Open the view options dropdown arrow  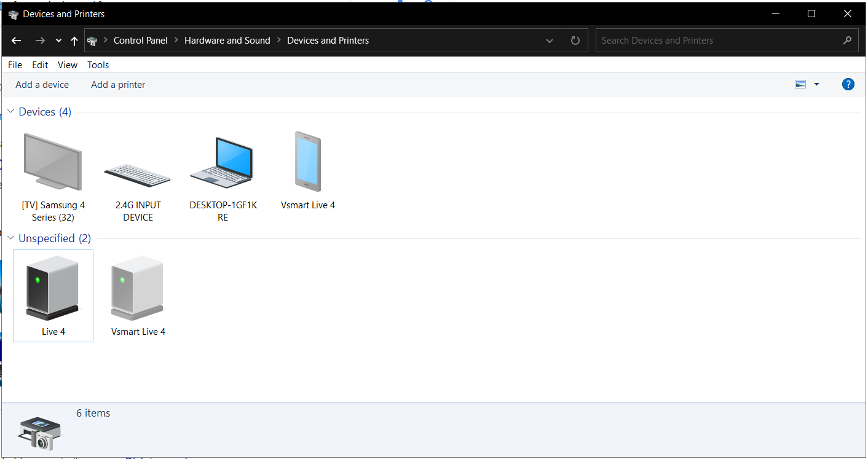click(x=816, y=85)
